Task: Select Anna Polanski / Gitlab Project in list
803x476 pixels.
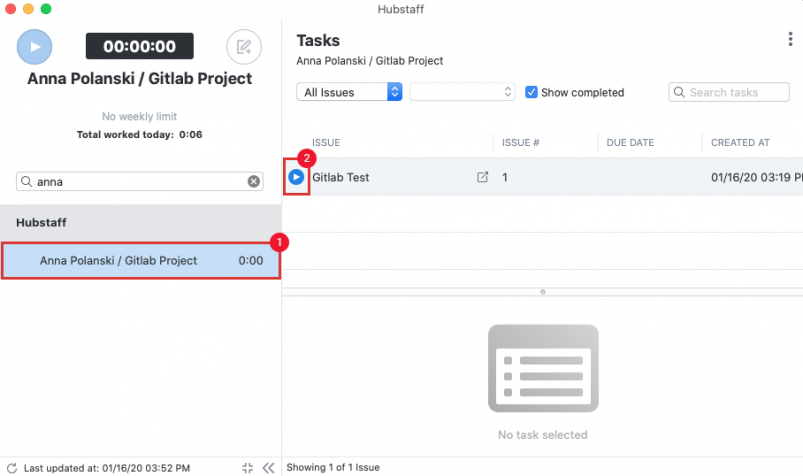Action: point(140,260)
